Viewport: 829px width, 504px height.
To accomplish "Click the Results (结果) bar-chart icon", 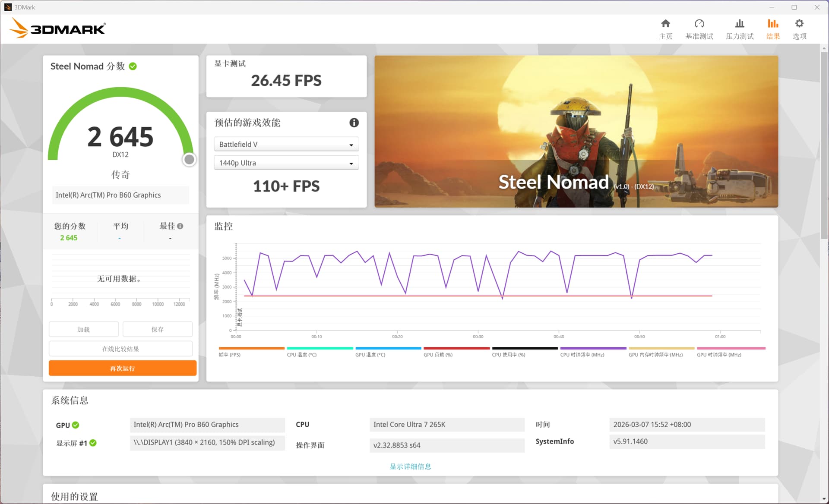I will click(772, 24).
